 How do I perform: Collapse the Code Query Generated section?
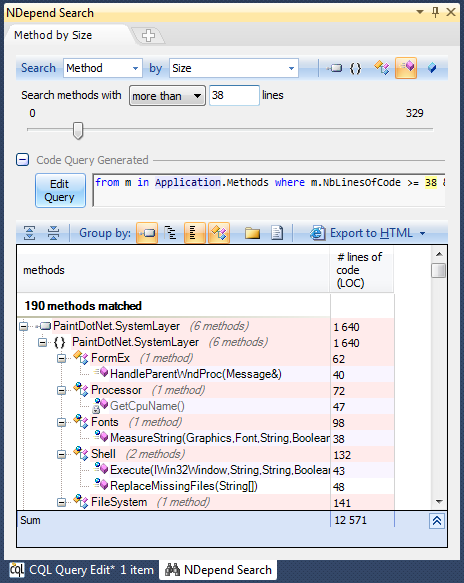click(22, 160)
